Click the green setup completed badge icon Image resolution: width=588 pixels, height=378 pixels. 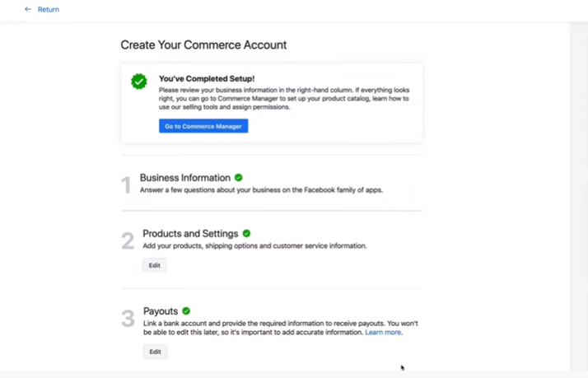click(138, 82)
